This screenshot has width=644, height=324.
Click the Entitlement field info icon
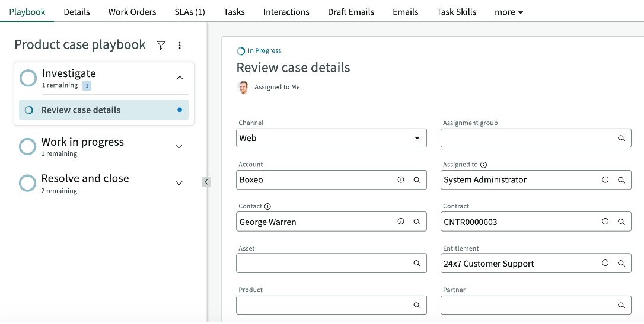[605, 263]
